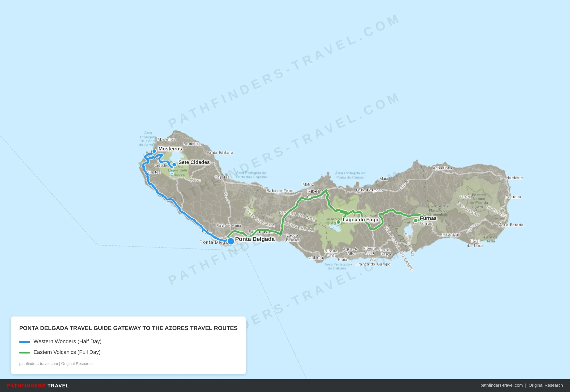Click the 'Porto Formoso' town label
The width and height of the screenshot is (570, 392).
369,190
